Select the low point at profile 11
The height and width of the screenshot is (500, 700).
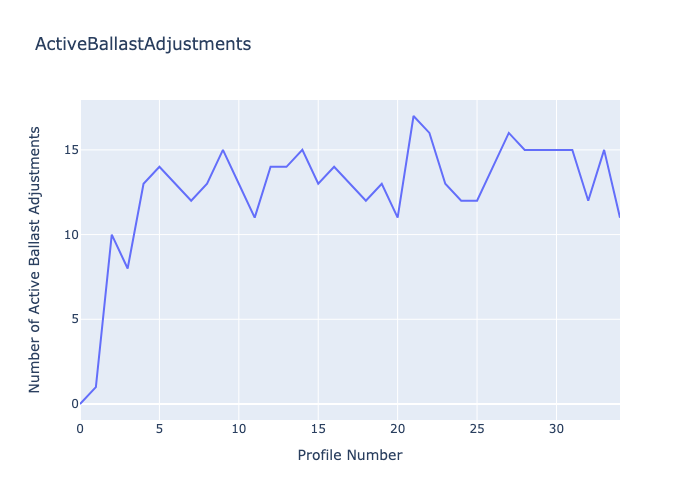coord(255,217)
